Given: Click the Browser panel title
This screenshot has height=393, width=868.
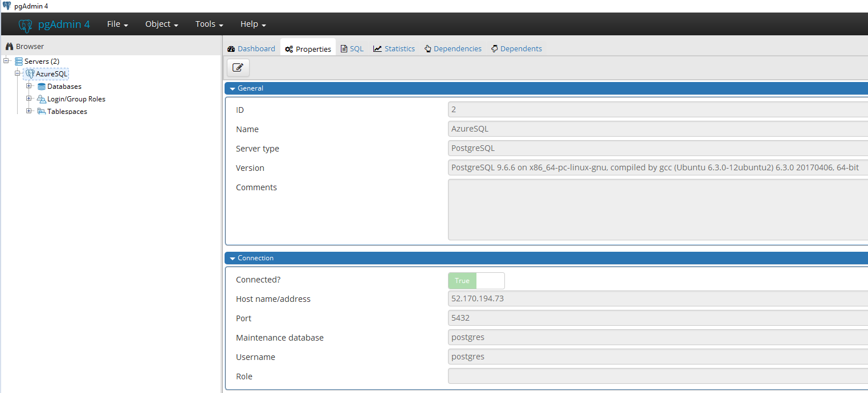Looking at the screenshot, I should (x=30, y=47).
